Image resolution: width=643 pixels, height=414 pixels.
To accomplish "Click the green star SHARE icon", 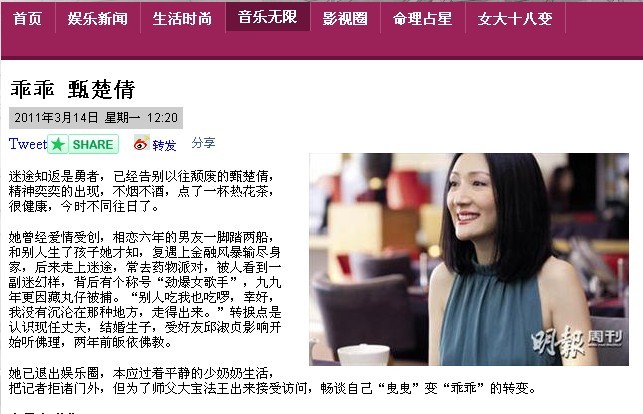I will pos(58,144).
